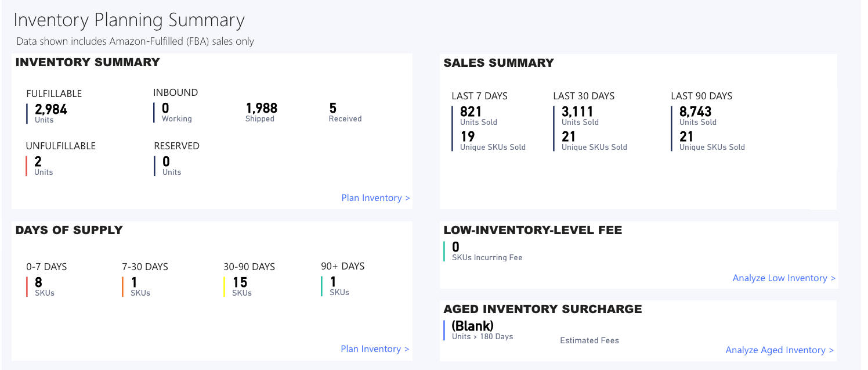This screenshot has width=868, height=370.
Task: Select the 1 SKU in 7-30 Days
Action: coord(134,282)
